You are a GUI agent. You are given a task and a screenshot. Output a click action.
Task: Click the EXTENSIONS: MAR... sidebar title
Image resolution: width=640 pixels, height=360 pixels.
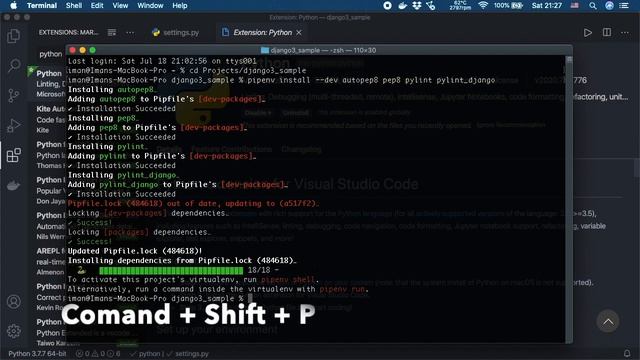click(68, 32)
